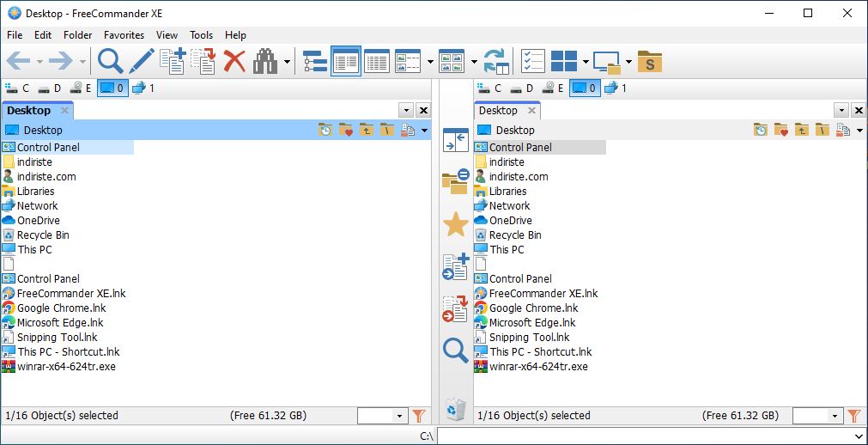Image resolution: width=868 pixels, height=445 pixels.
Task: Open the Folder menu
Action: coord(78,35)
